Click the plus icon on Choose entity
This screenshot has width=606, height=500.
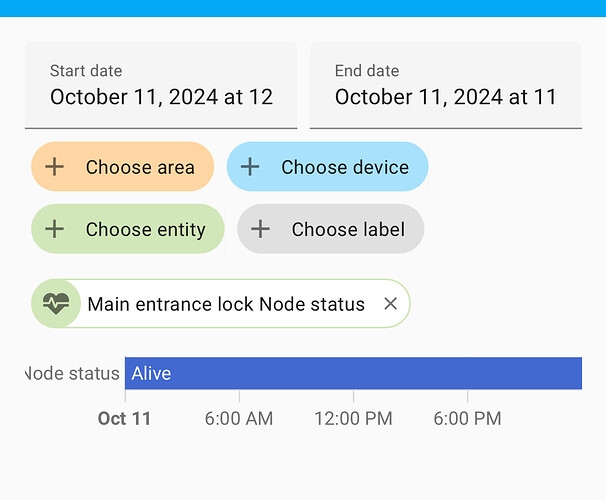tap(55, 229)
